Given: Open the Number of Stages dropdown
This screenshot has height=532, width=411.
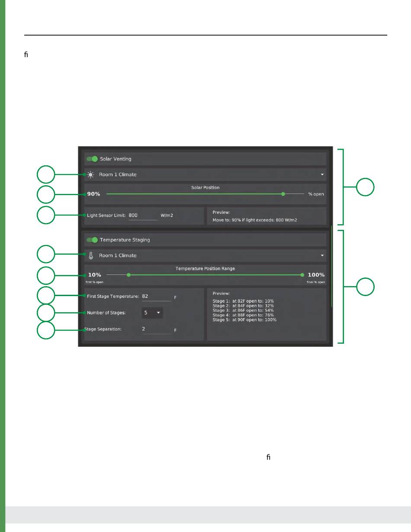Looking at the screenshot, I should point(152,312).
